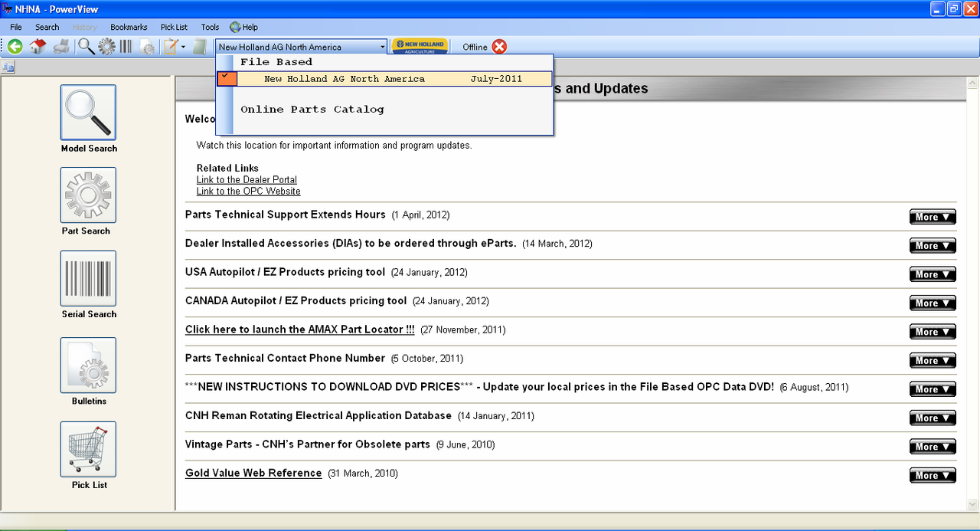This screenshot has width=980, height=531.
Task: Click the 'NEW INSTRUCTIONS TO DOWNLOAD DVD PRICES' headline
Action: coord(479,387)
